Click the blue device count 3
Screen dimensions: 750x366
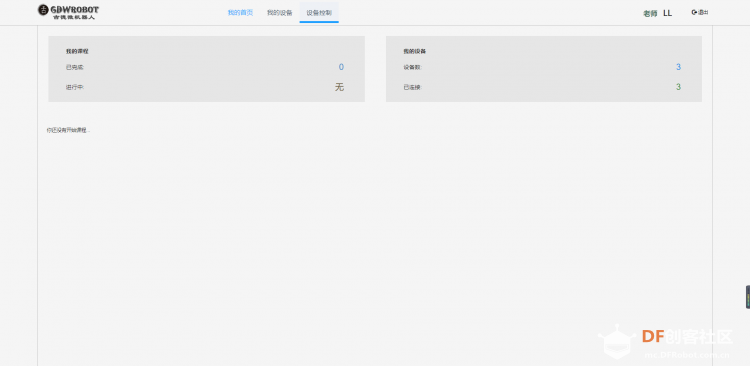click(678, 67)
